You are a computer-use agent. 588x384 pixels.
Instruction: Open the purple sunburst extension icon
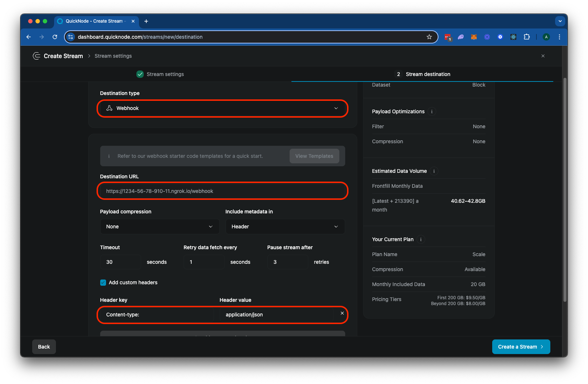[487, 37]
